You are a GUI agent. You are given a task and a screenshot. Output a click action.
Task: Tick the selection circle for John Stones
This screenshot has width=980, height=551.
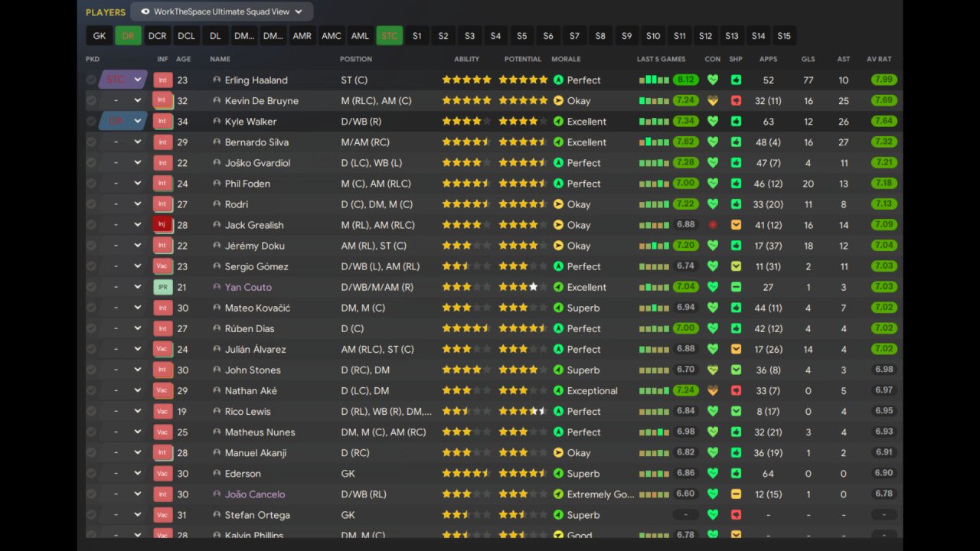[91, 370]
